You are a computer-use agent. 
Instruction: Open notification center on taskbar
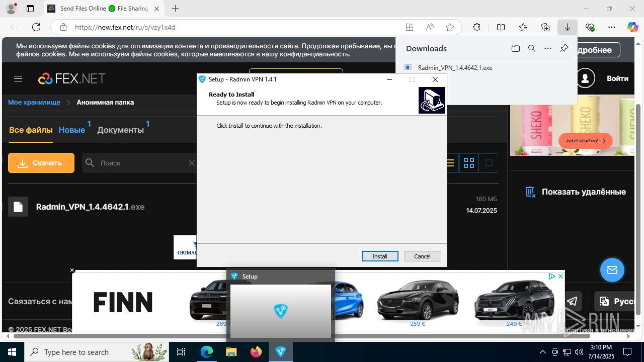coord(627,352)
